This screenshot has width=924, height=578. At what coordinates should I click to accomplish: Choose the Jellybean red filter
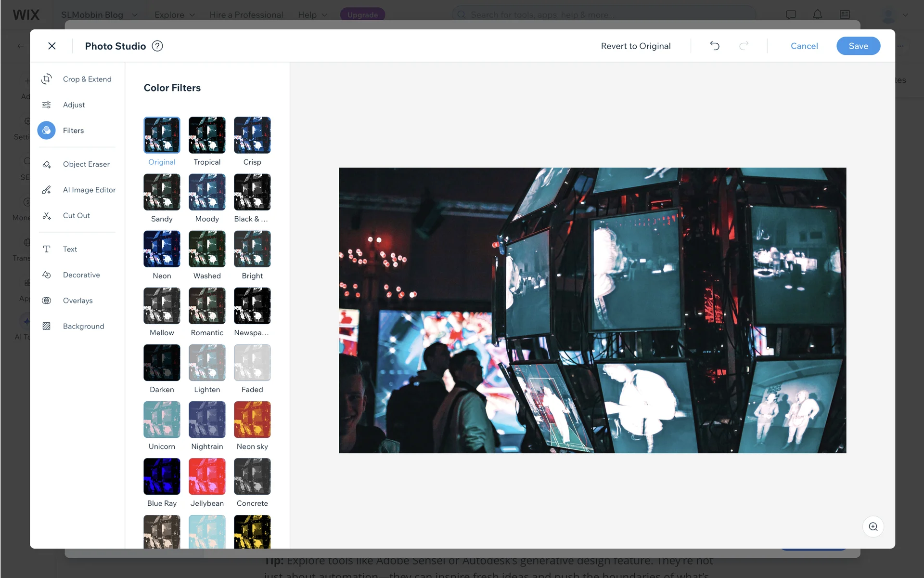pyautogui.click(x=207, y=476)
